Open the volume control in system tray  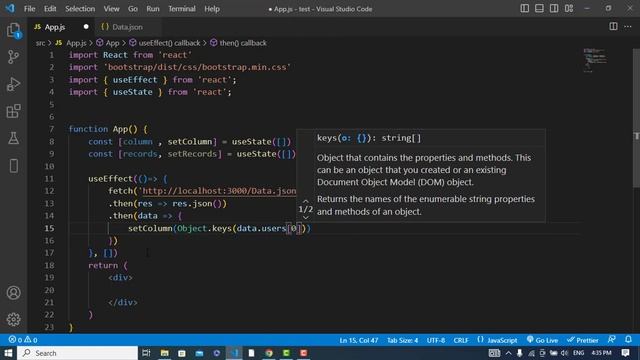(564, 353)
